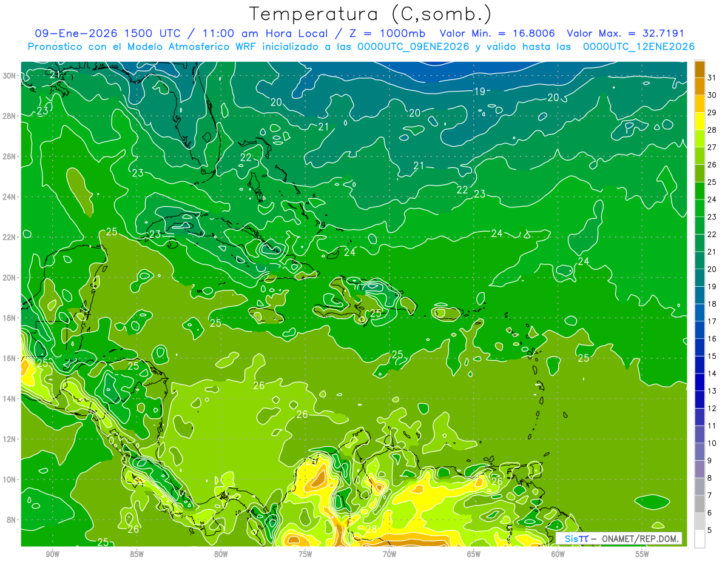Click the 65W longitude axis label

click(x=474, y=554)
